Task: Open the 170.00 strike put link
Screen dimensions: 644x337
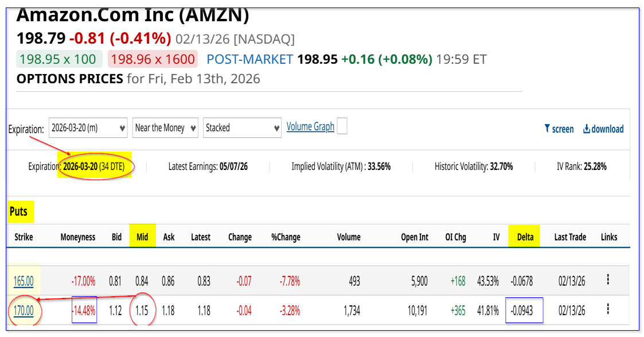Action: tap(24, 311)
